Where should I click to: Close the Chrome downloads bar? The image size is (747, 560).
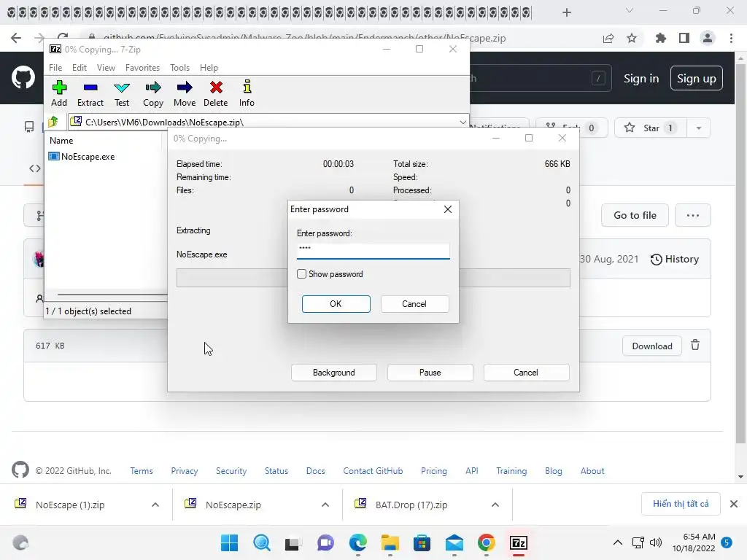point(734,504)
